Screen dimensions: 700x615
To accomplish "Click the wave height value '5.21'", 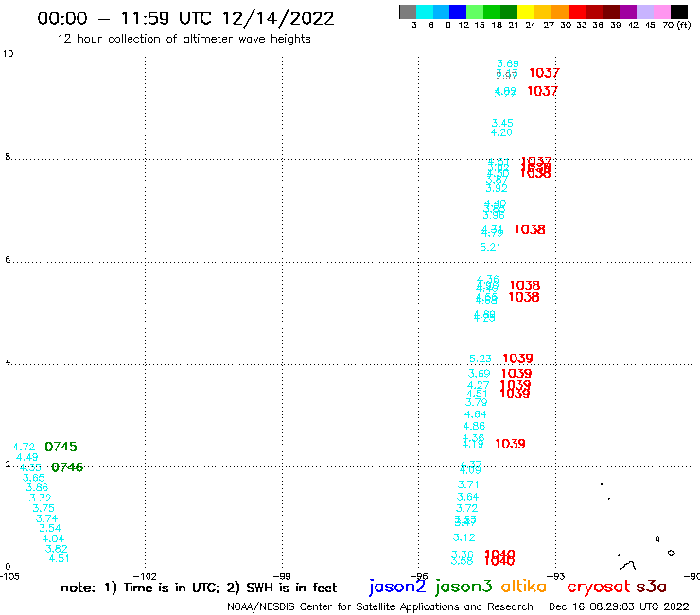I will click(x=490, y=247).
